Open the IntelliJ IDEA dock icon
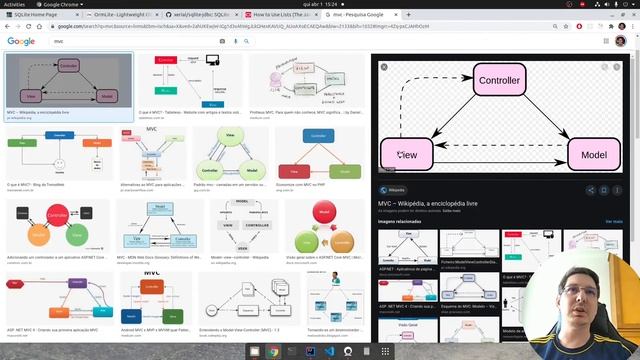This screenshot has width=640, height=360. pos(311,351)
